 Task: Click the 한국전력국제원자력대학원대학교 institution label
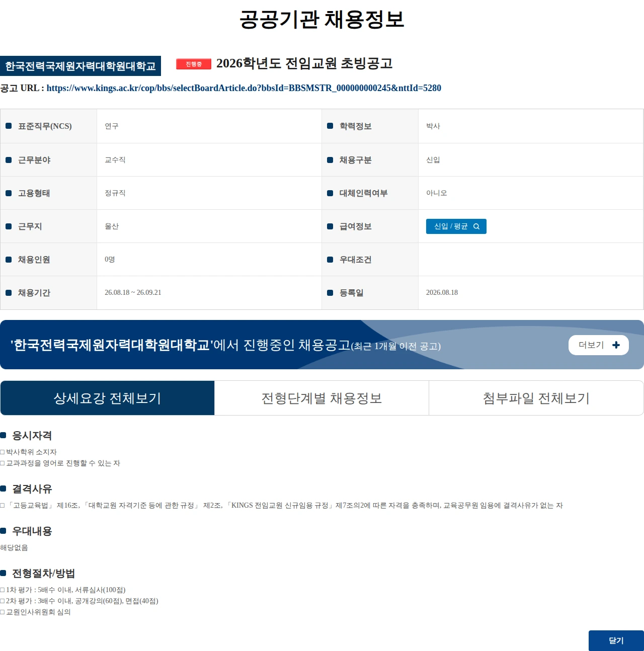pyautogui.click(x=80, y=66)
